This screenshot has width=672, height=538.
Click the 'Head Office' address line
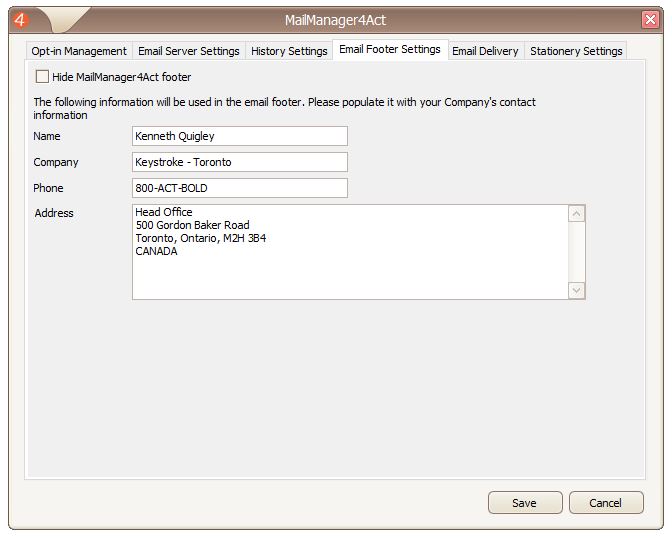coord(164,212)
